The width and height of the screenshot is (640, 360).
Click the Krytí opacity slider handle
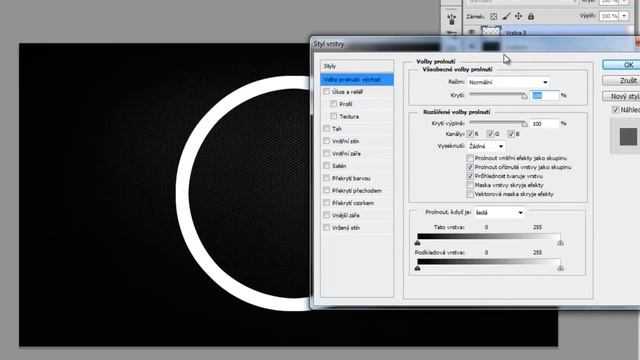[524, 96]
